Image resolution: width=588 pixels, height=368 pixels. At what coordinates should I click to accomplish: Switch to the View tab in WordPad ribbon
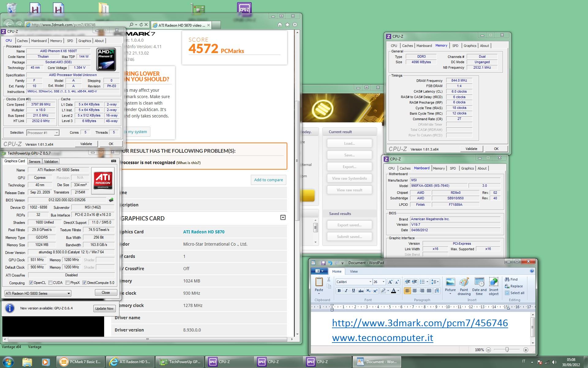pos(354,271)
